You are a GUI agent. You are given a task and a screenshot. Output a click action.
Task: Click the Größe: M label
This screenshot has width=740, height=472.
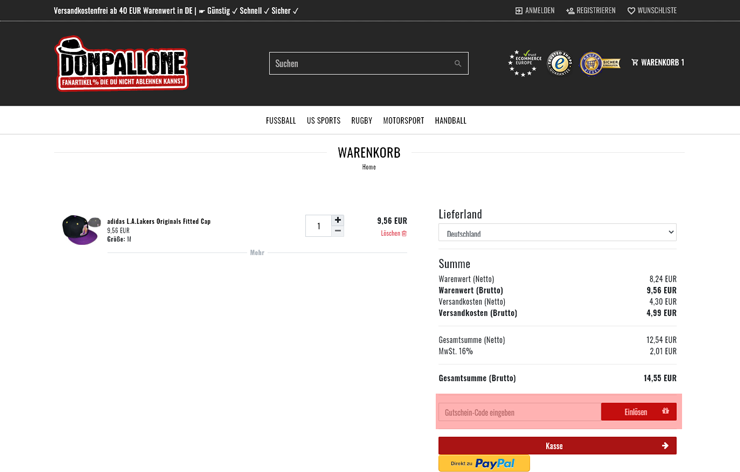coord(119,239)
